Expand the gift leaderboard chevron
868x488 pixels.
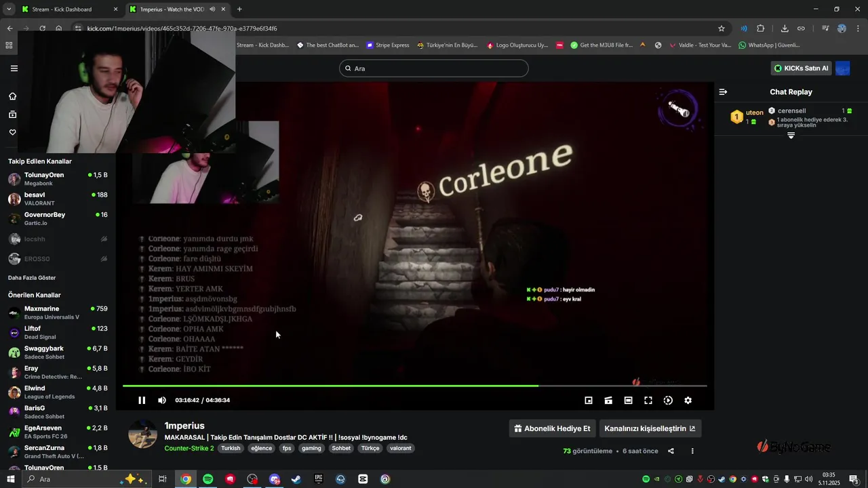point(791,136)
